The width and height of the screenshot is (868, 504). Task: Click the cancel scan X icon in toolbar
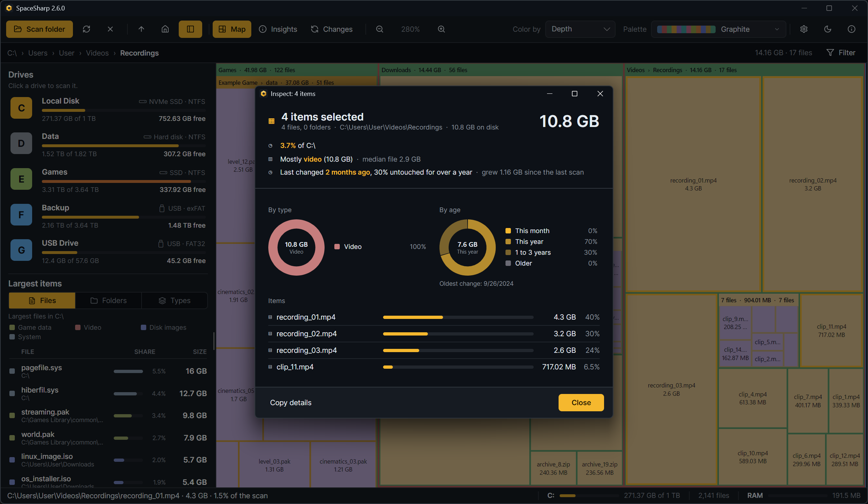click(110, 29)
